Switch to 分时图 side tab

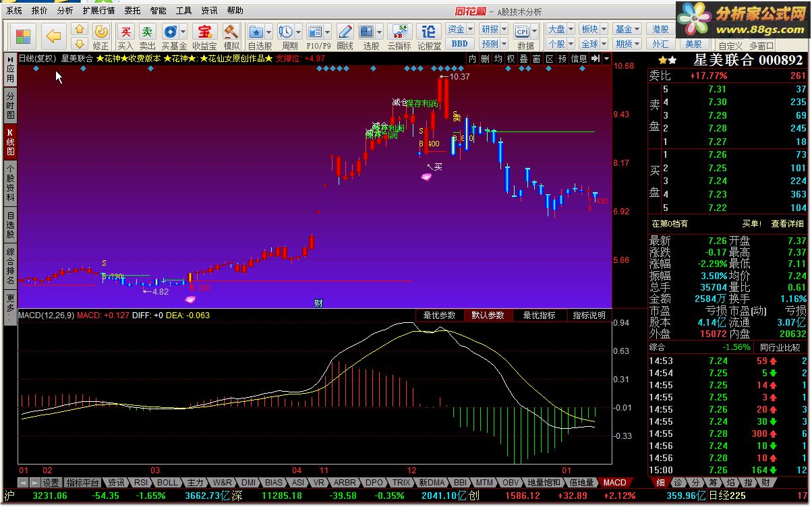point(10,105)
